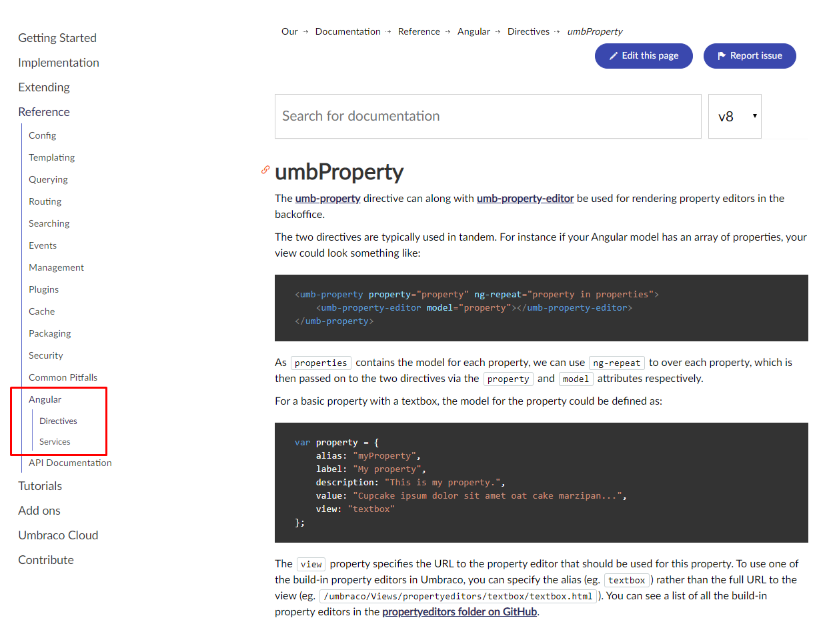Select Directives under Angular in the sidebar
Viewport: 839px width, 644px height.
coord(58,421)
